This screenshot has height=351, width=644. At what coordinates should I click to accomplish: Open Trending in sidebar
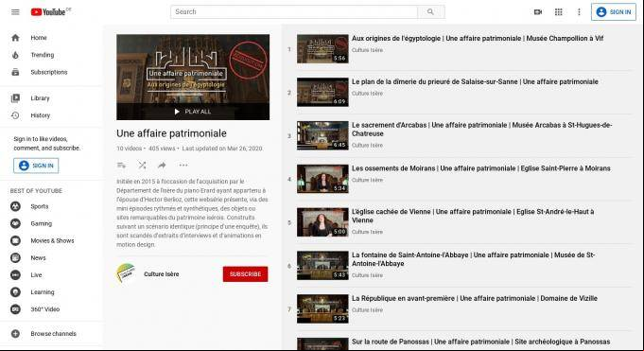click(x=42, y=55)
